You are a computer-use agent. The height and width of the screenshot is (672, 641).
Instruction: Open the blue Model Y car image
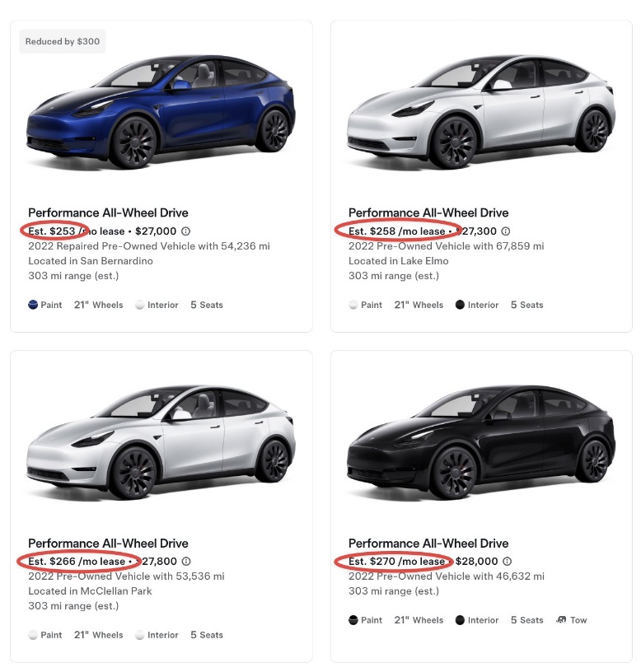coord(161,113)
